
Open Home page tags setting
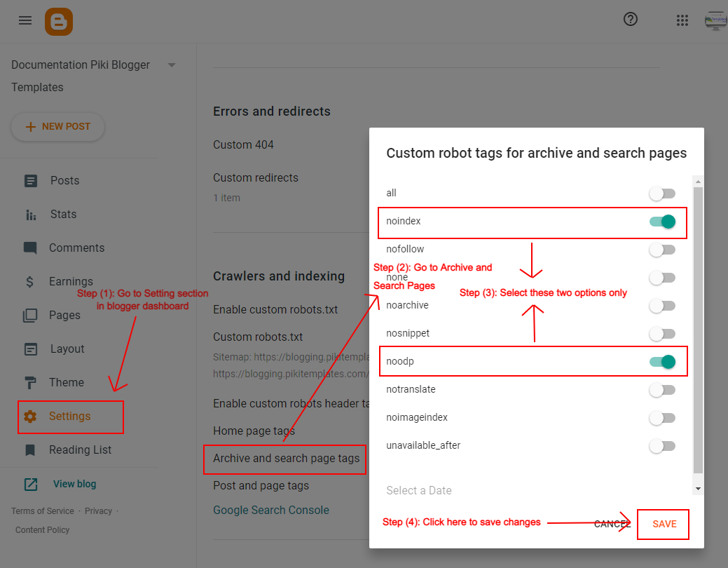click(254, 431)
